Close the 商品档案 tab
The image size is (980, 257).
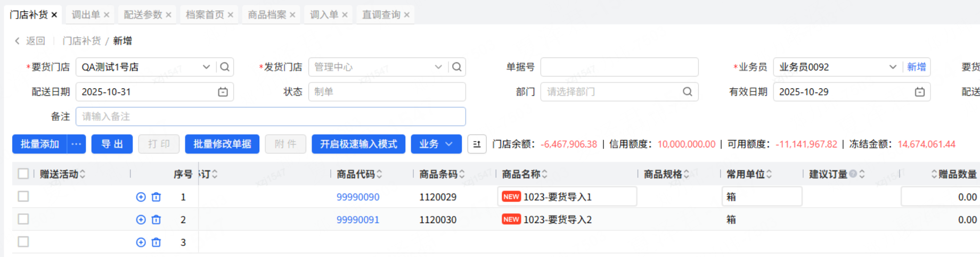pos(292,15)
